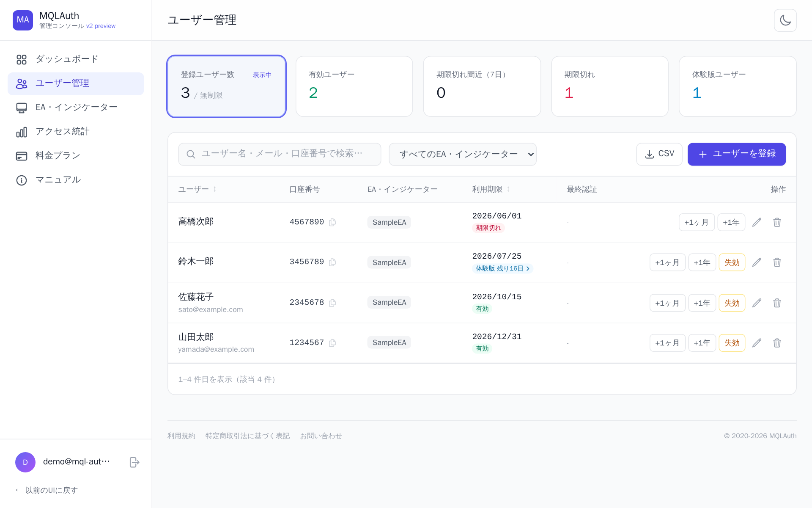Screen dimensions: 812x508
Task: Click the search magnifier icon
Action: click(x=191, y=154)
